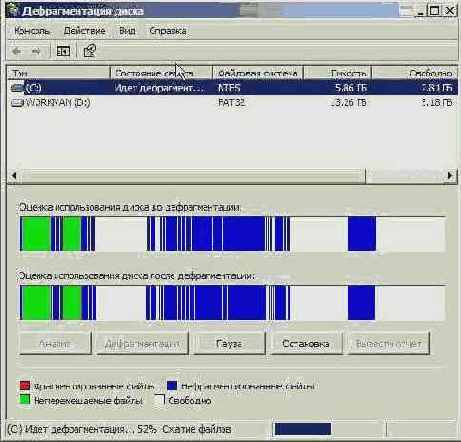Click the Forward arrow toolbar icon
Image resolution: width=461 pixels, height=442 pixels.
coord(36,51)
